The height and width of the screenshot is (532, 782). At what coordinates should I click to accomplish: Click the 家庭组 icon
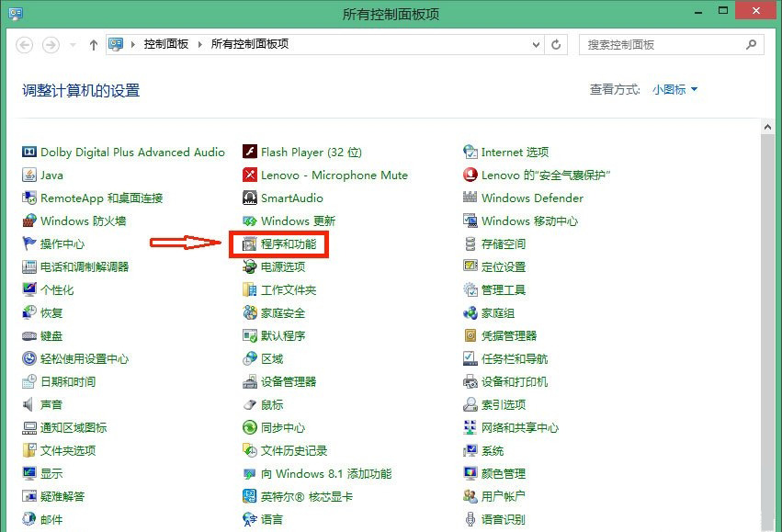(470, 313)
